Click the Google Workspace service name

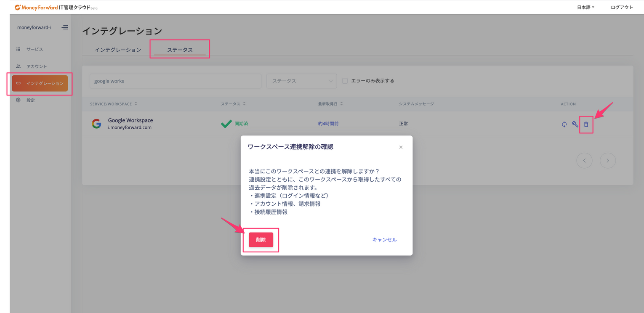coord(130,120)
